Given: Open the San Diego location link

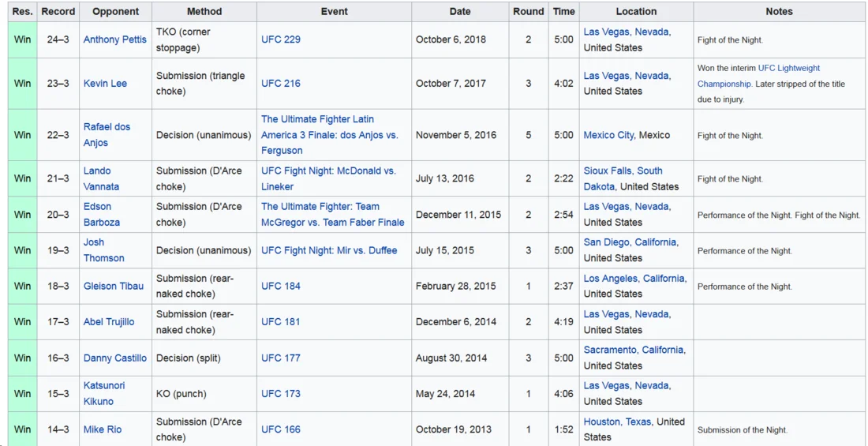Looking at the screenshot, I should [609, 242].
